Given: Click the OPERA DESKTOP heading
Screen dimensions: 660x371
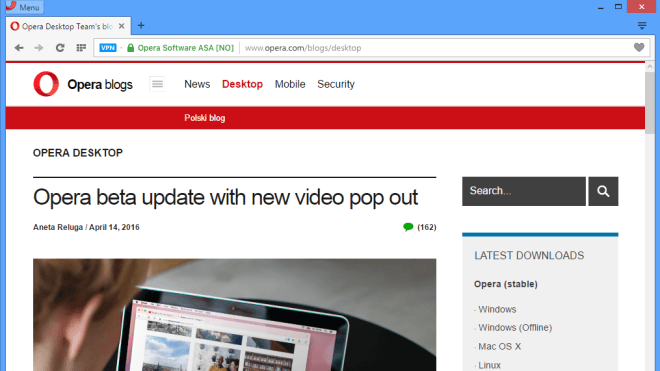Looking at the screenshot, I should pyautogui.click(x=78, y=153).
